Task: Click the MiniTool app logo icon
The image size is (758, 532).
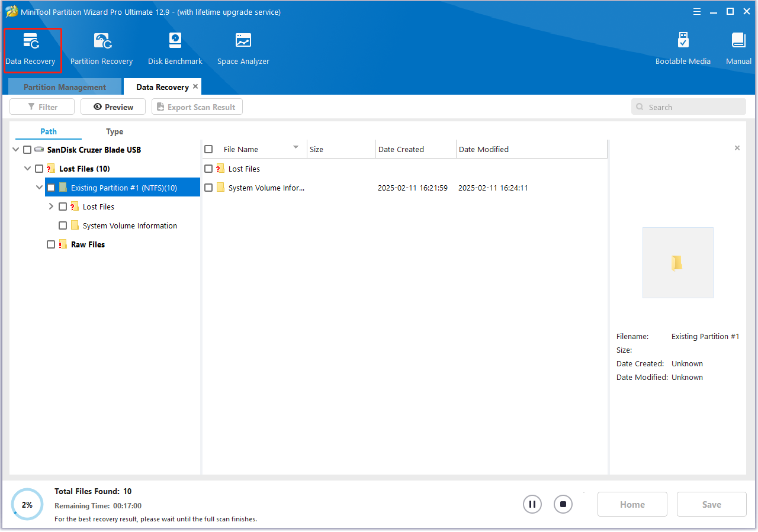Action: click(x=12, y=12)
